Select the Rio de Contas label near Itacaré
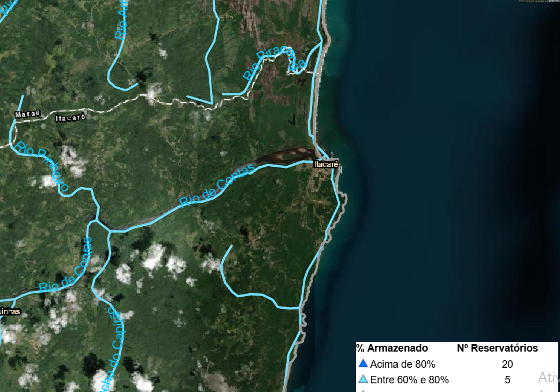The image size is (560, 392). (x=217, y=186)
